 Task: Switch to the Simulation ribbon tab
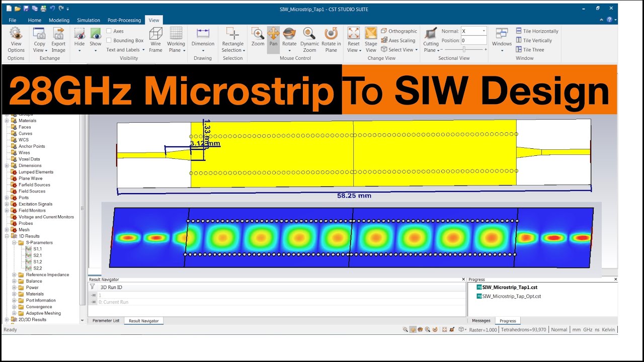pos(89,20)
